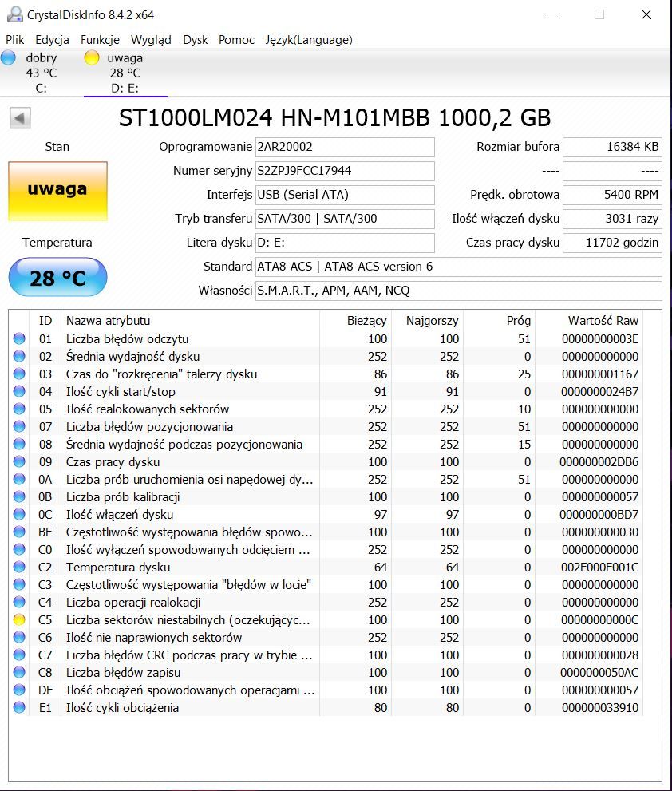The width and height of the screenshot is (672, 791).
Task: Click the Własności field S.M.A.R.T., APM, AAM, NCQ
Action: (459, 291)
